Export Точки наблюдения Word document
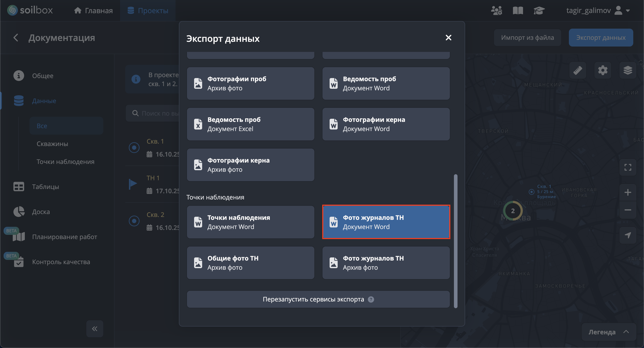644x348 pixels. 250,222
